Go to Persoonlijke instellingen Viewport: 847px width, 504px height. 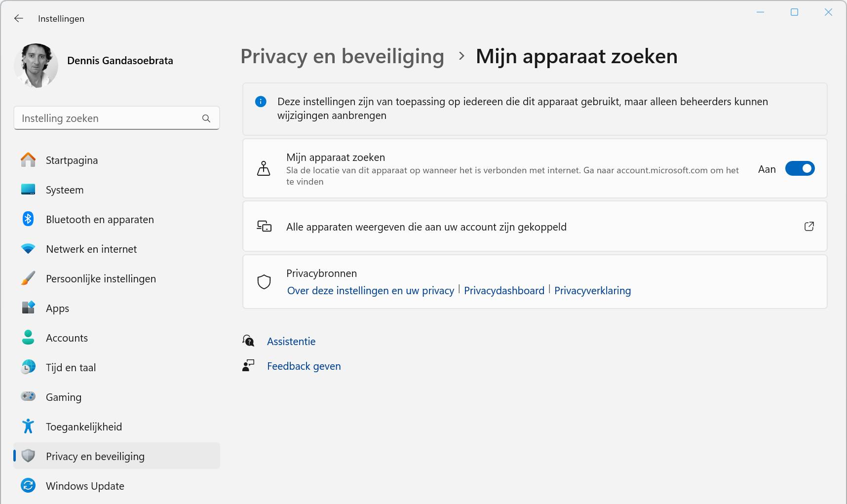click(101, 279)
